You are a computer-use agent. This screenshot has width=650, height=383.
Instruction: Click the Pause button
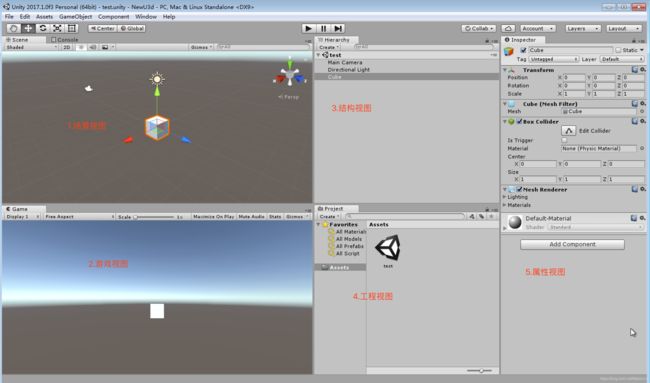coord(323,28)
